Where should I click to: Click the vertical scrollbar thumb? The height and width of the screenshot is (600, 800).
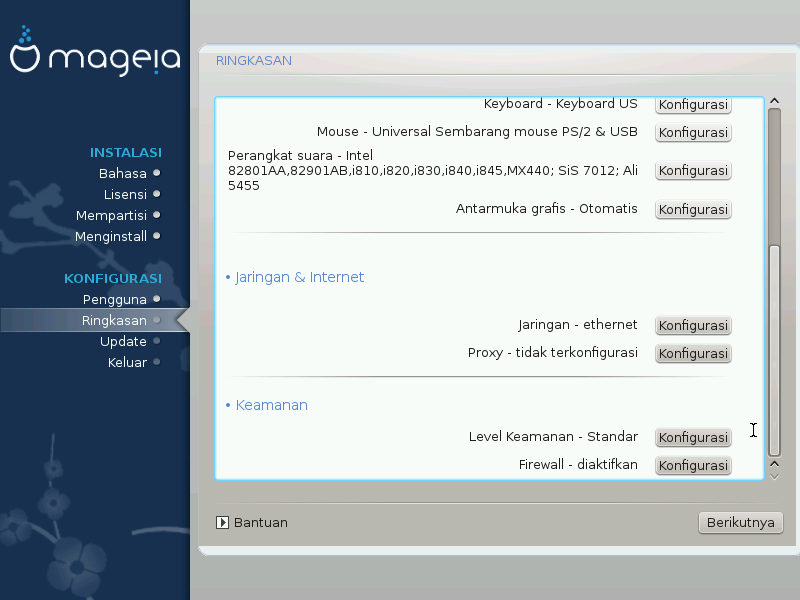pos(773,350)
